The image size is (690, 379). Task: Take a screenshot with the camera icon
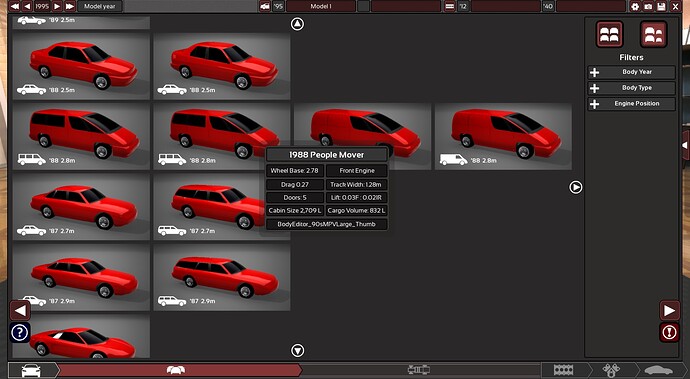pos(648,7)
